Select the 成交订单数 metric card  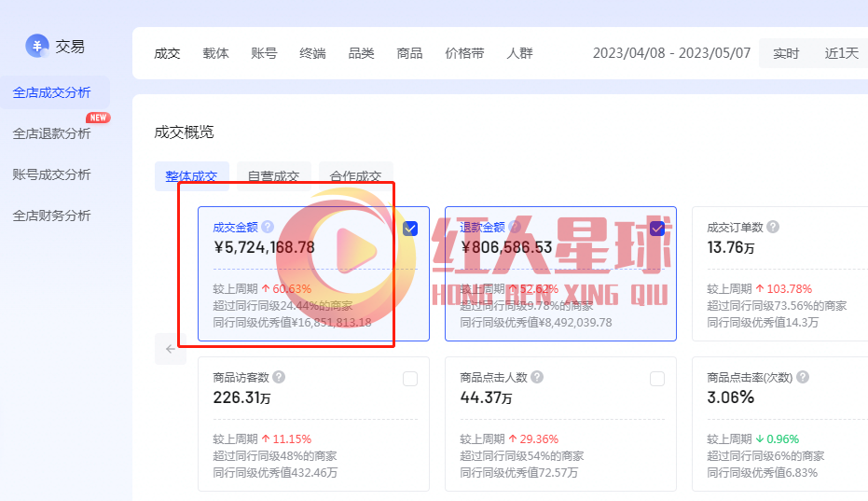click(780, 273)
